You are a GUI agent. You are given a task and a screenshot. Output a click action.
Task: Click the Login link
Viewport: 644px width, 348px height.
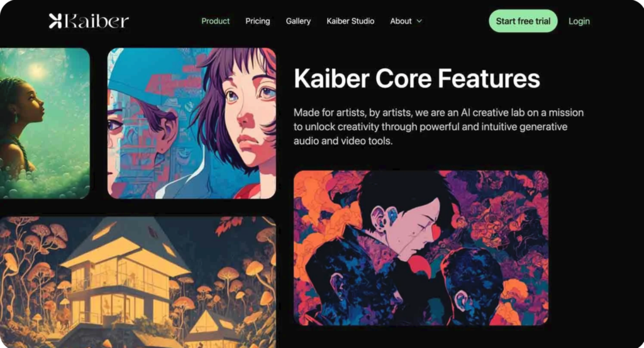click(x=579, y=21)
